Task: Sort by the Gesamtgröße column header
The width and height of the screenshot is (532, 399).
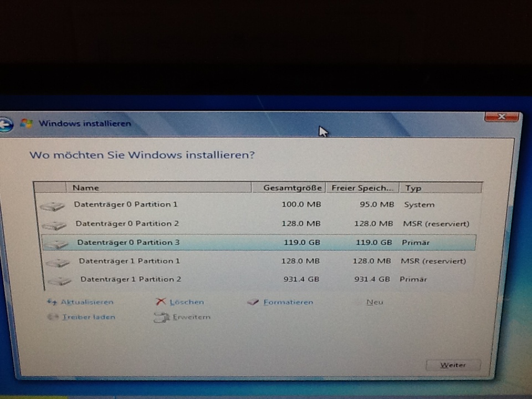Action: click(x=289, y=188)
